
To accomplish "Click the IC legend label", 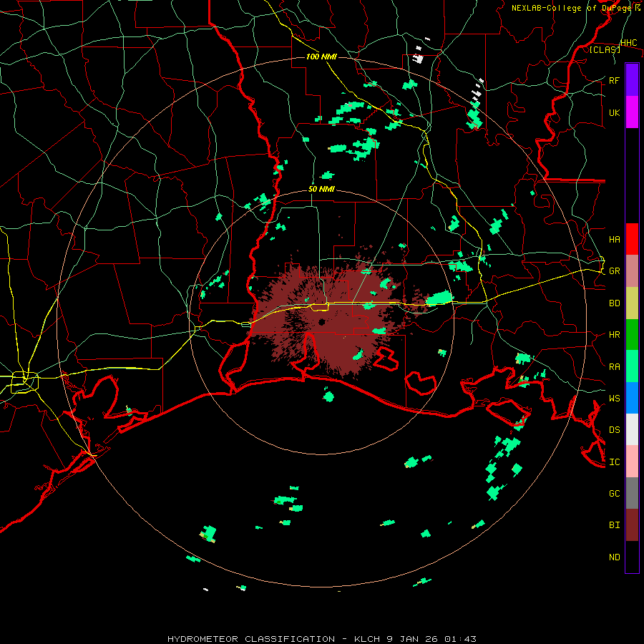I will tap(615, 462).
